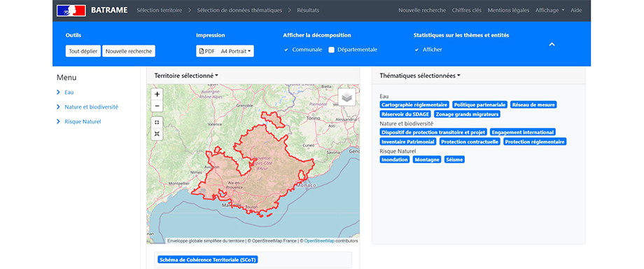
Task: Click the Réservoir du SDAGE tag
Action: coord(405,114)
